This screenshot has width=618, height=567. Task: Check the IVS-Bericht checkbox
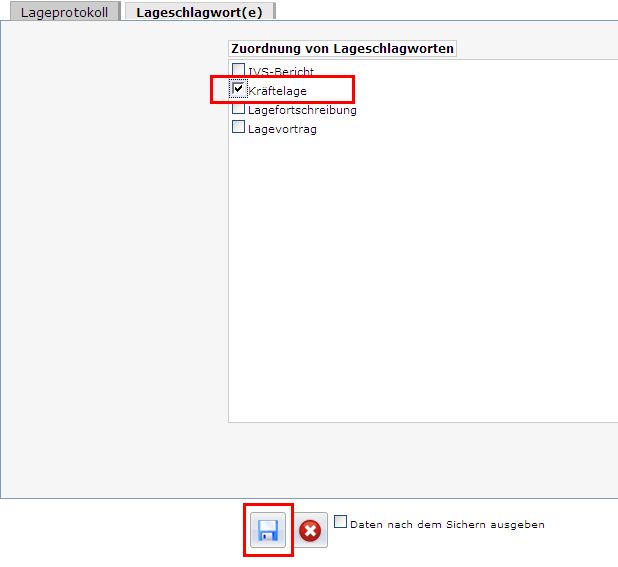(238, 70)
